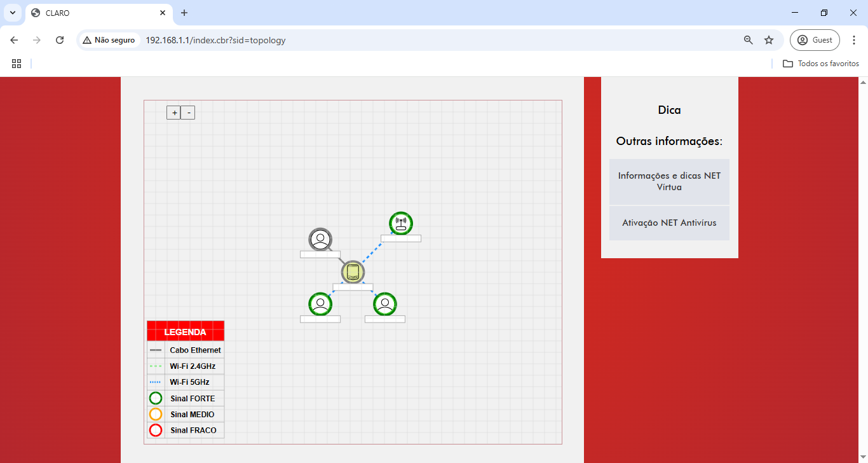
Task: Open Todos os favoritos folder
Action: (x=821, y=64)
